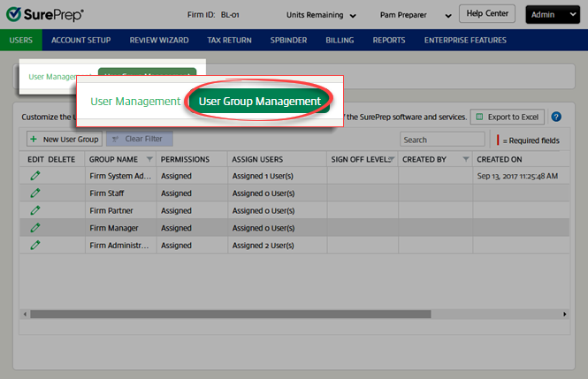
Task: Open Assigned 0 User(s) for Firm Partner
Action: pos(263,210)
